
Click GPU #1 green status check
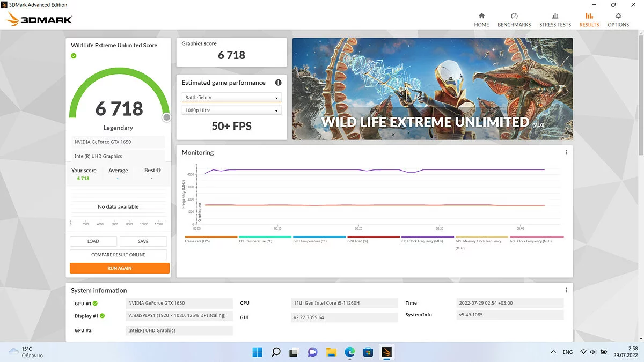tap(95, 304)
